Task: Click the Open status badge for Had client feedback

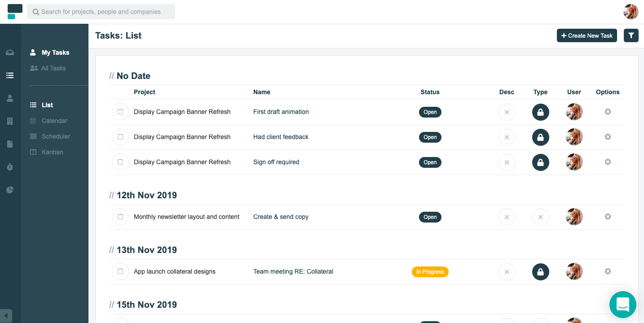Action: point(430,137)
